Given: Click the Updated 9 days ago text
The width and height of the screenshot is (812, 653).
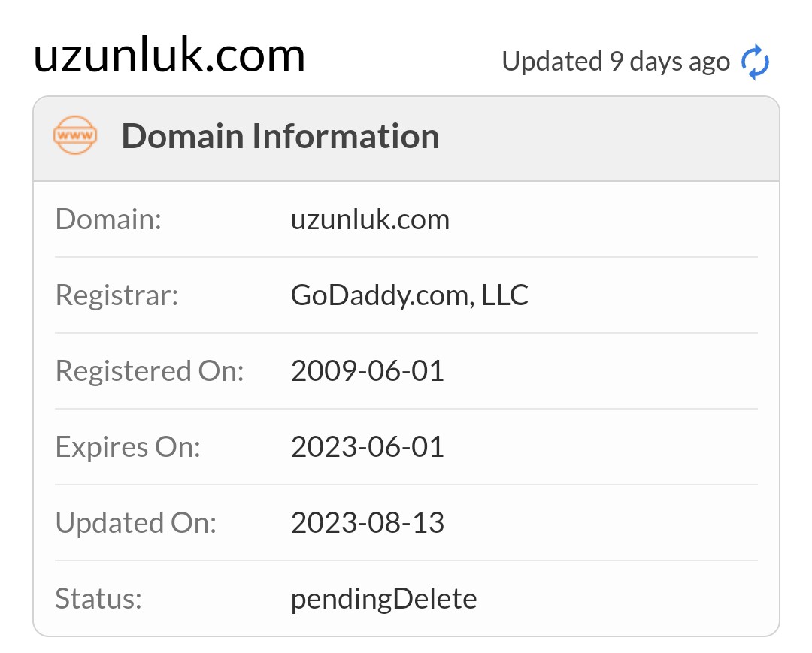Looking at the screenshot, I should coord(616,62).
